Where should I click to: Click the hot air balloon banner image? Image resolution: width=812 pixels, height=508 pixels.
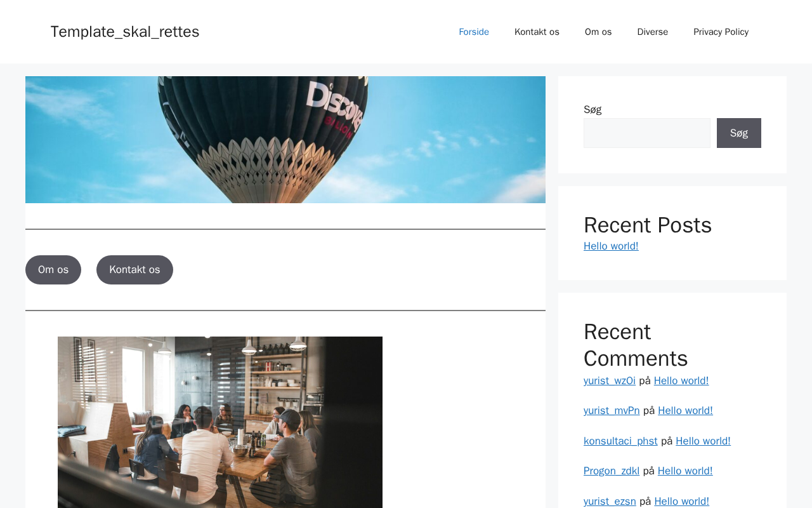coord(285,140)
